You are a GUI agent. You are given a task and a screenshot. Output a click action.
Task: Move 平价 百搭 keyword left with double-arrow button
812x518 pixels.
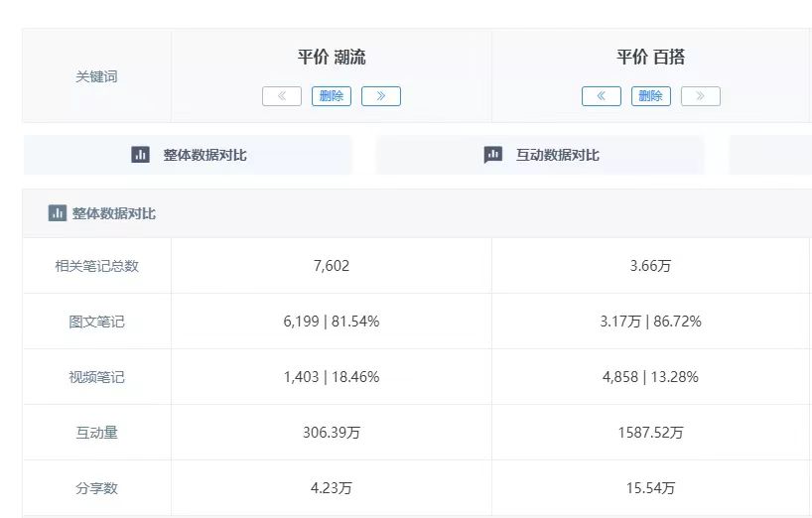[602, 96]
